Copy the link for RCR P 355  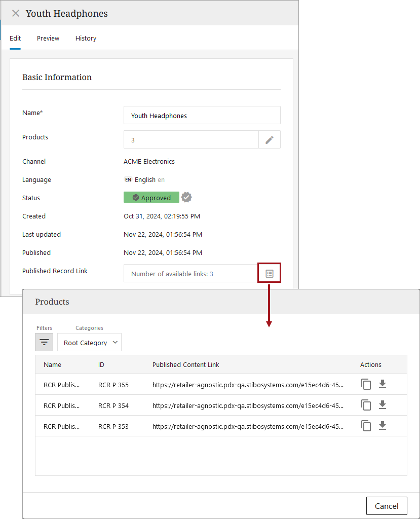366,385
